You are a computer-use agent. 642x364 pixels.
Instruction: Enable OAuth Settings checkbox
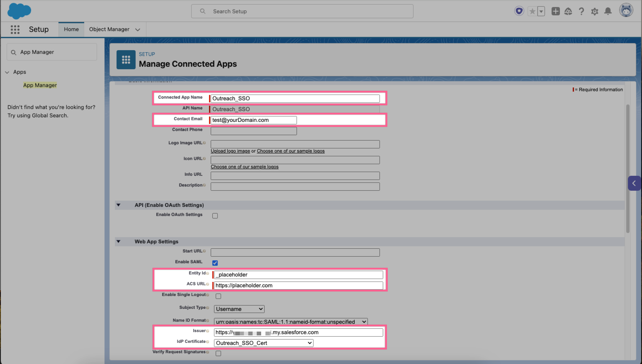215,215
